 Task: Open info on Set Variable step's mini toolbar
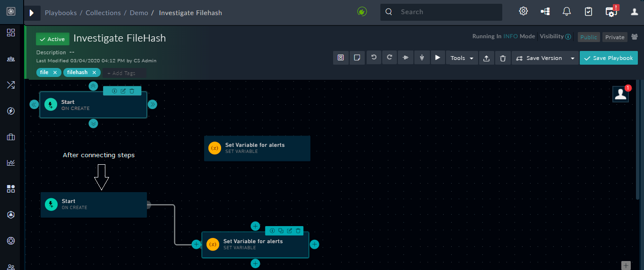[x=272, y=231]
